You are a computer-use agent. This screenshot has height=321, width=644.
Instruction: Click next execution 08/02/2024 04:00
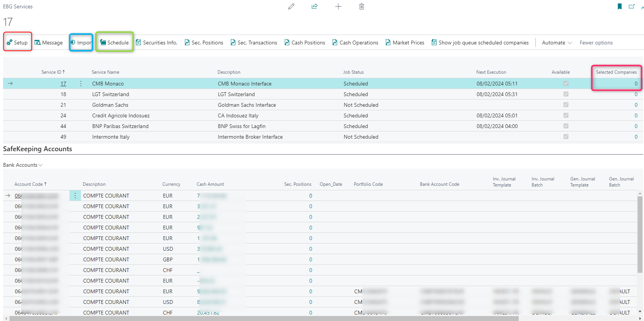point(497,126)
